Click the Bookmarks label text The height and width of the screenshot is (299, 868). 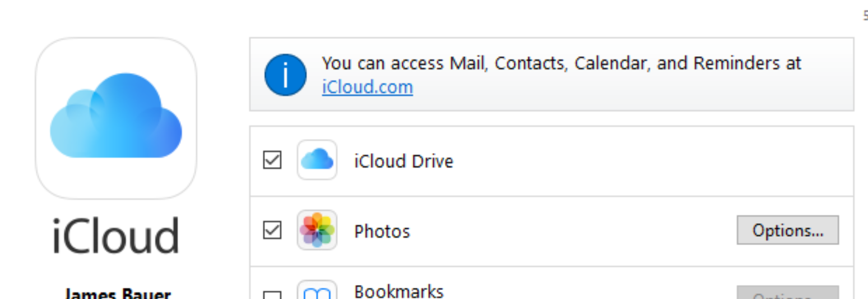[399, 292]
